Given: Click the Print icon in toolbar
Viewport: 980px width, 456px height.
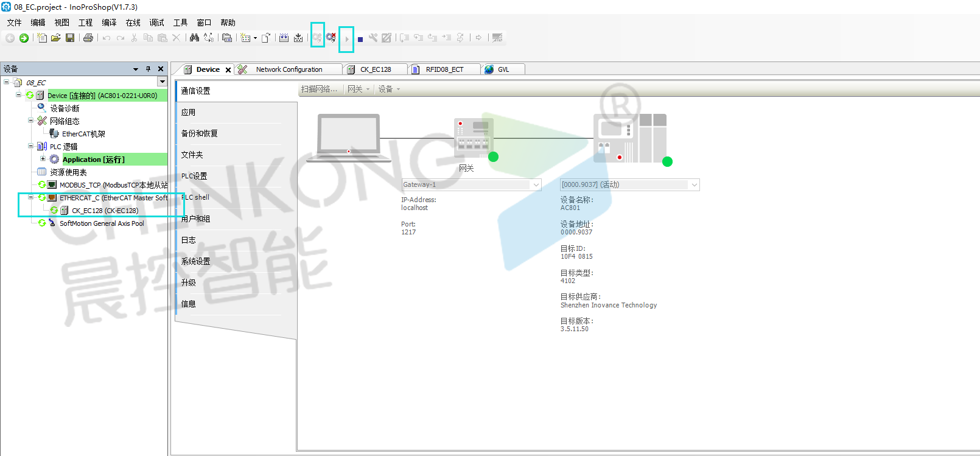Looking at the screenshot, I should (x=88, y=38).
